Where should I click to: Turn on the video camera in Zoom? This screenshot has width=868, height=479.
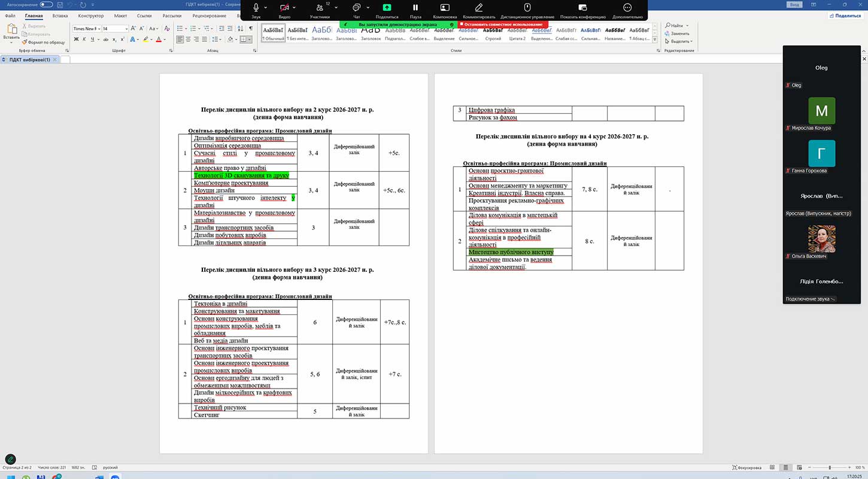point(285,8)
